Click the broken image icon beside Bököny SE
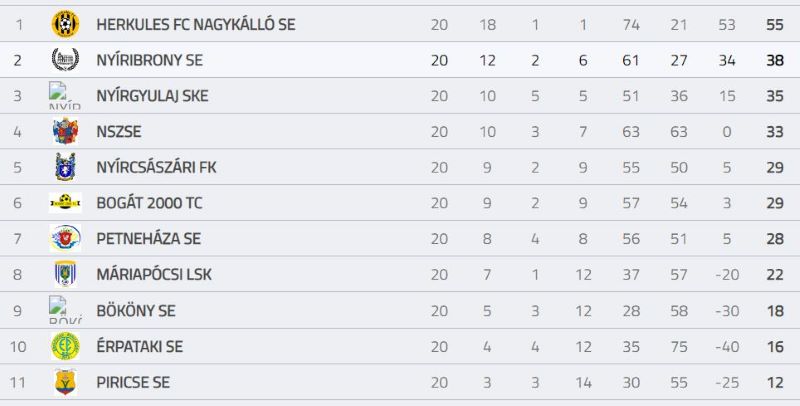 (x=65, y=310)
